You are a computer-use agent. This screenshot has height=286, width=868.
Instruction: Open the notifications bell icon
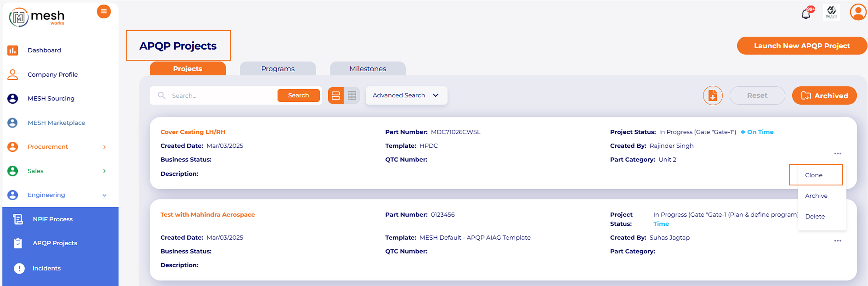pos(806,14)
